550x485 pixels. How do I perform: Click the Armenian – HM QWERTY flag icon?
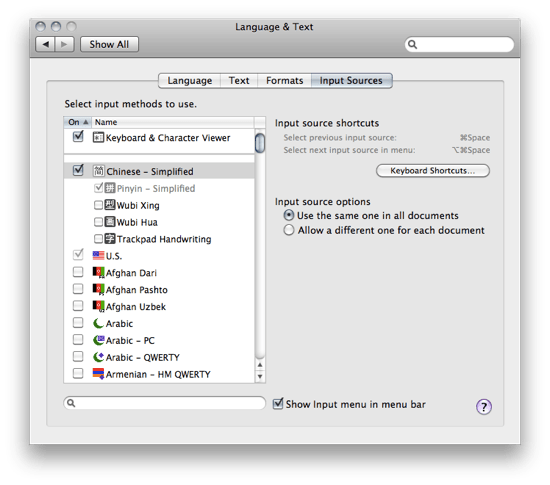tap(98, 373)
